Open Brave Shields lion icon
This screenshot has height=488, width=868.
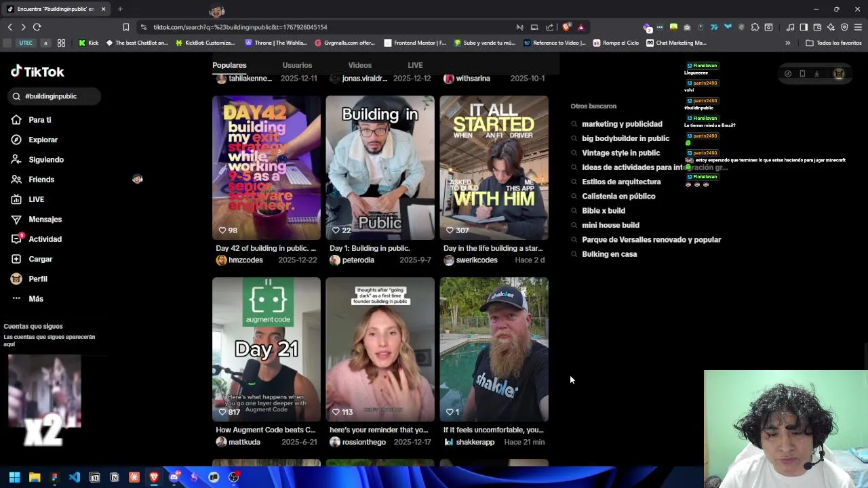566,27
